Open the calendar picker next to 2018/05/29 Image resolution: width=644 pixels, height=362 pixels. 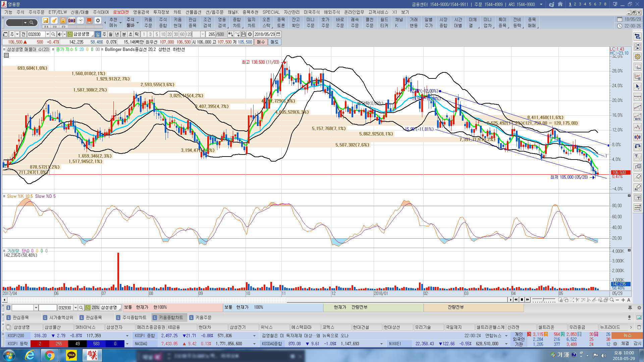point(278,34)
